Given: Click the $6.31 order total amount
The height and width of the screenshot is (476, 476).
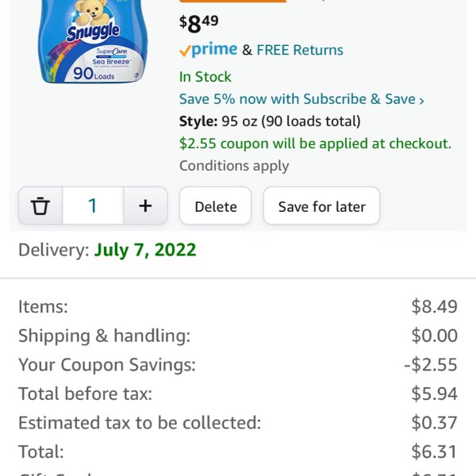Looking at the screenshot, I should (x=435, y=451).
